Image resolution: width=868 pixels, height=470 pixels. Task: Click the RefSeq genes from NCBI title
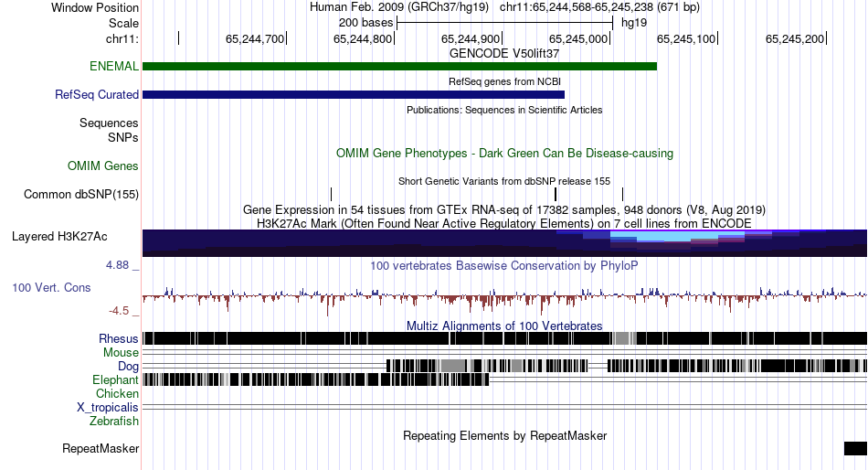505,81
